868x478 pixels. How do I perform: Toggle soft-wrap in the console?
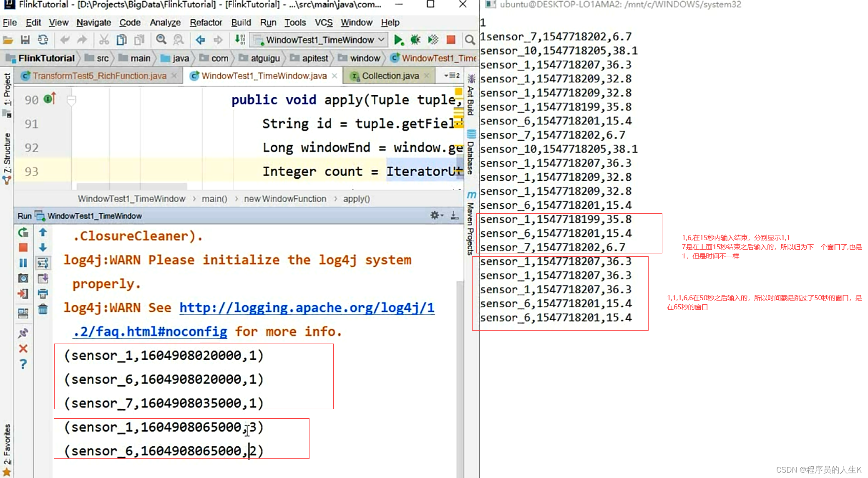pos(43,263)
